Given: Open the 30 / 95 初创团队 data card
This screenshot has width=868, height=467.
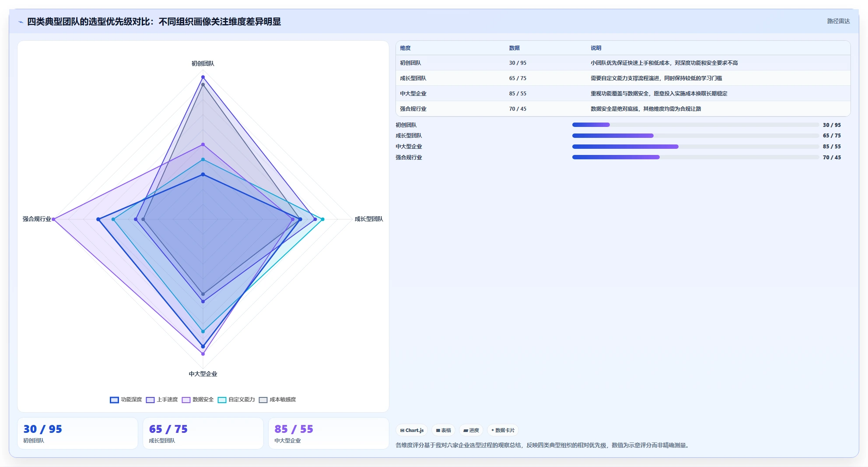Looking at the screenshot, I should (x=77, y=433).
